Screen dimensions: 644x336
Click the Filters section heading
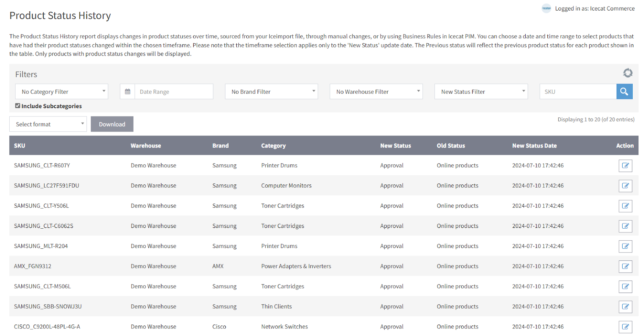pyautogui.click(x=26, y=74)
